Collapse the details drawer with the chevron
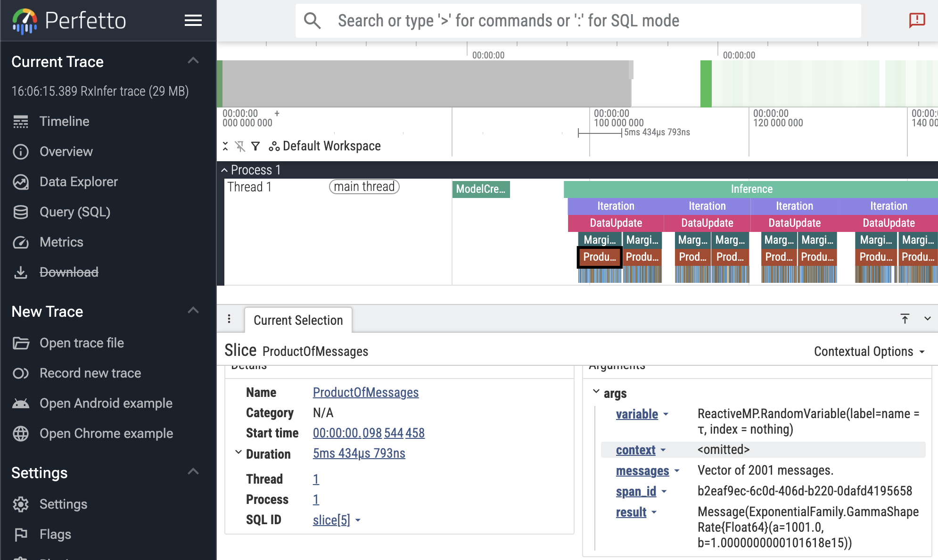Viewport: 938px width, 560px height. (927, 319)
